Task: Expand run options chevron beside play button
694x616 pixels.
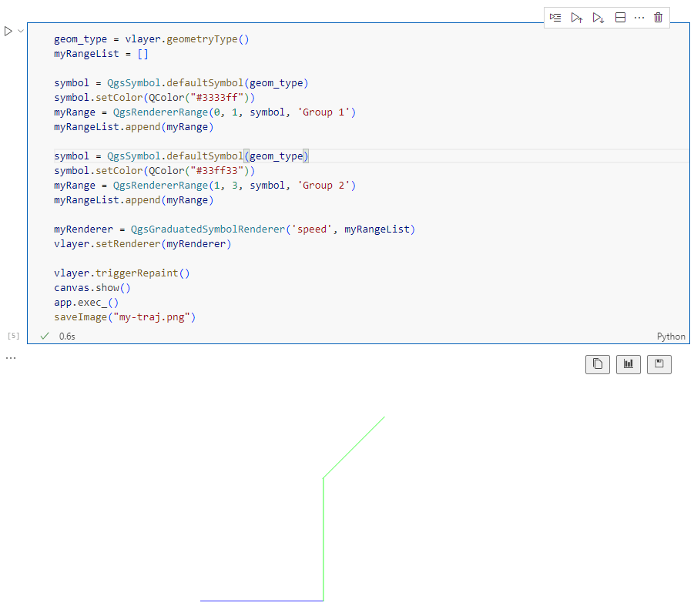Action: click(21, 32)
